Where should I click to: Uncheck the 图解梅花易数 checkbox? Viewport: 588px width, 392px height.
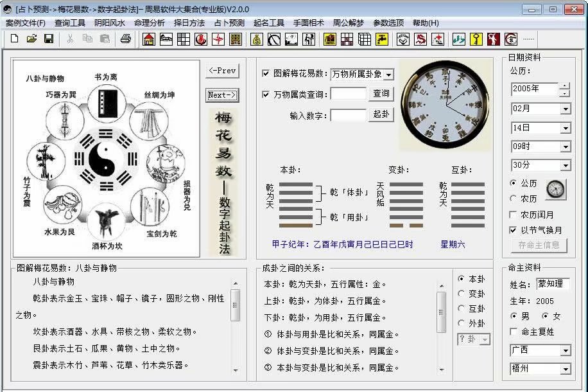click(x=266, y=74)
